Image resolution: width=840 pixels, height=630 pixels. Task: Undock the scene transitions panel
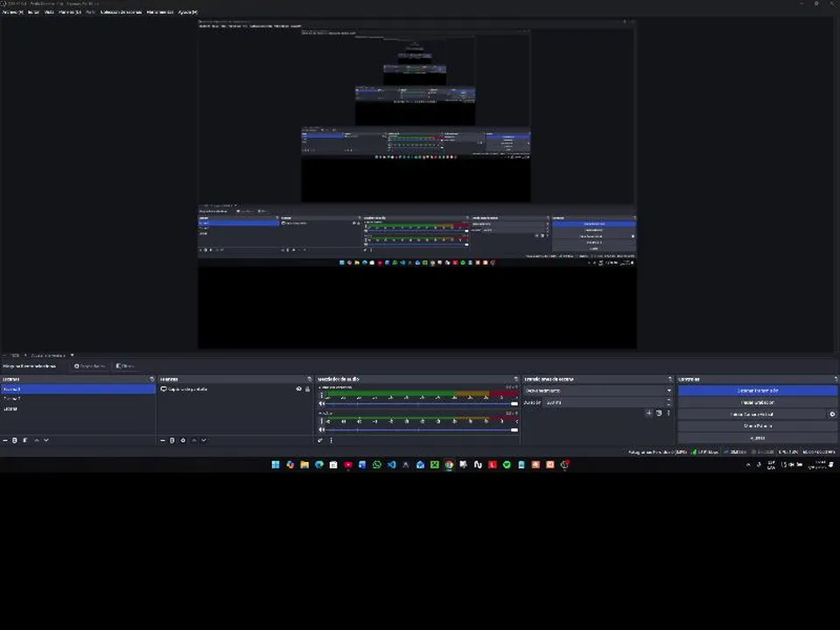pos(669,379)
